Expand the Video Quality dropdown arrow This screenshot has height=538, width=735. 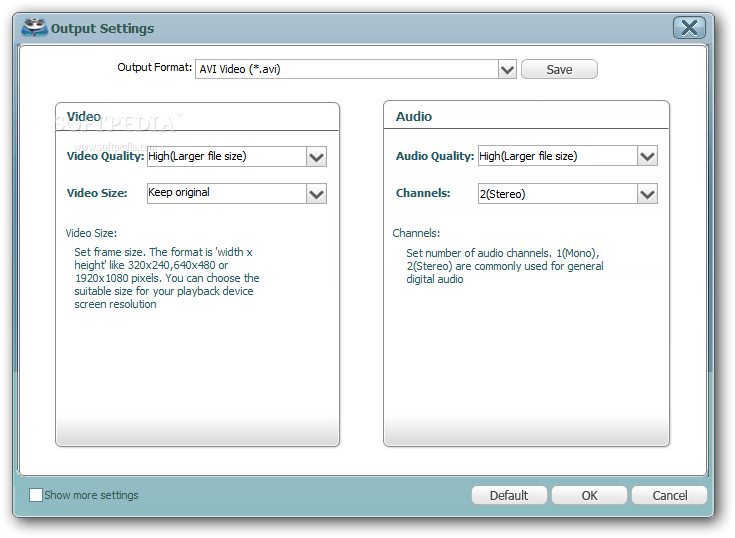coord(316,157)
